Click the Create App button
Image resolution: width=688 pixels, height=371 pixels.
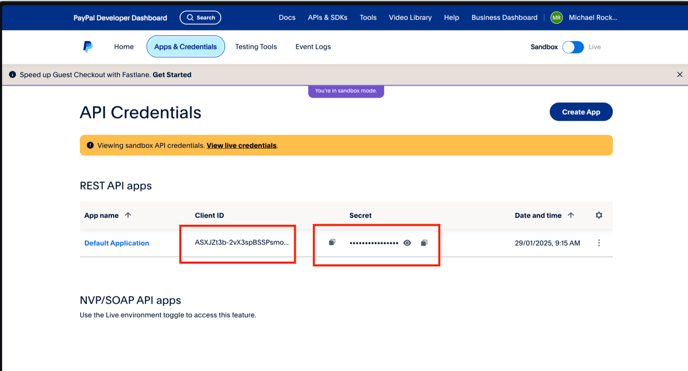tap(581, 112)
